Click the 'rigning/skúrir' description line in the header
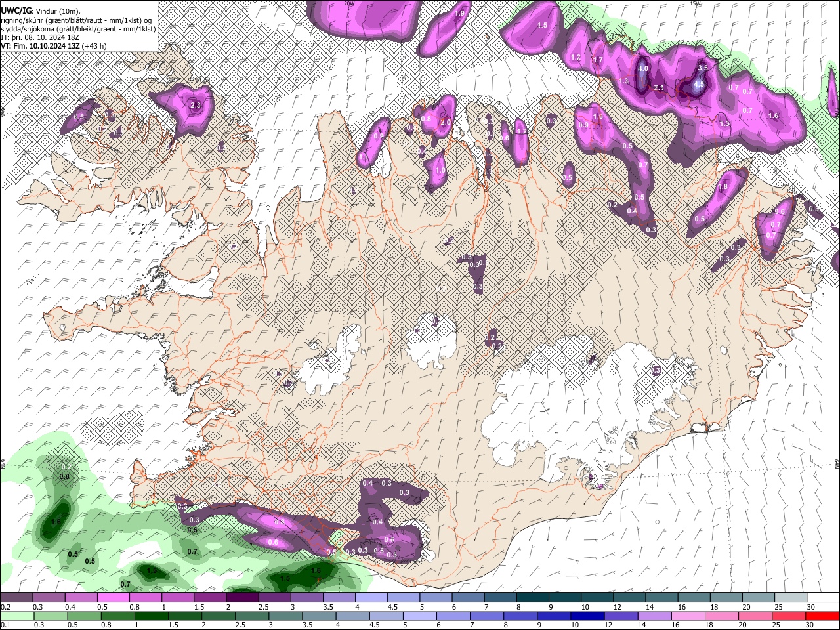The width and height of the screenshot is (840, 630). coord(76,20)
